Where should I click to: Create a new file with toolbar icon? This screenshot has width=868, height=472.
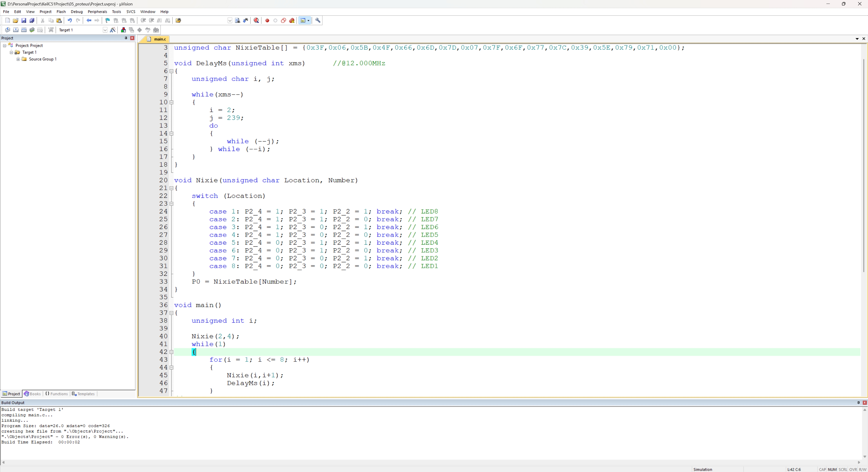(x=7, y=21)
